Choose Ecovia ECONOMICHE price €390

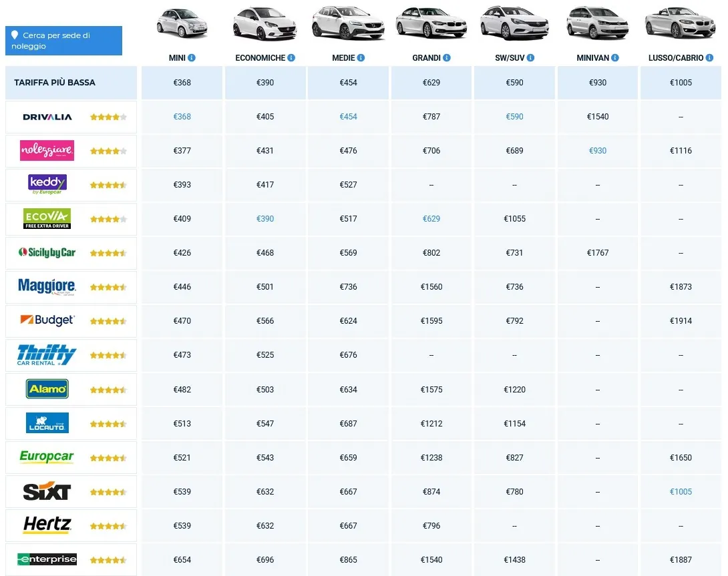265,219
